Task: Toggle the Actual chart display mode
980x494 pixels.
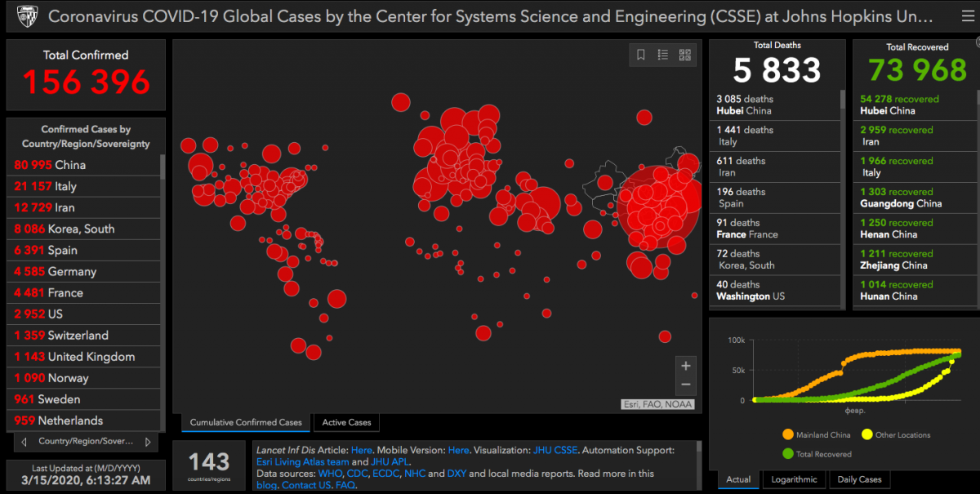Action: (x=737, y=480)
